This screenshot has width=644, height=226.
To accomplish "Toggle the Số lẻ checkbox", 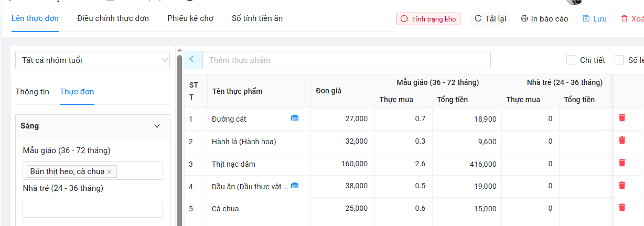I will [x=619, y=60].
